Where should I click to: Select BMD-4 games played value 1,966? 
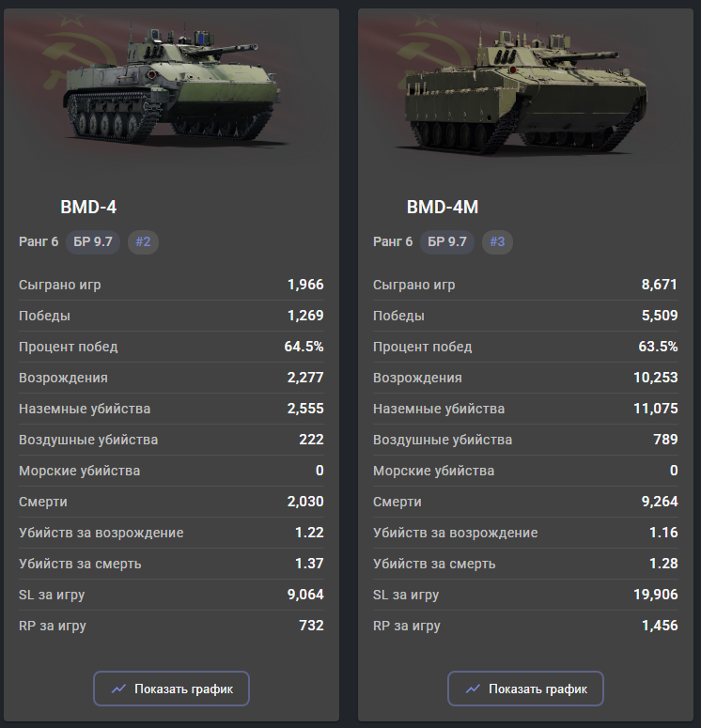coord(305,285)
